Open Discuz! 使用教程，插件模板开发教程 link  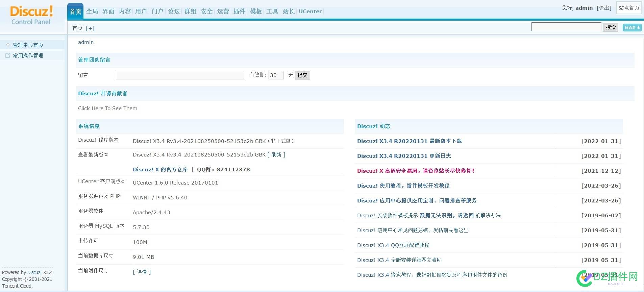click(x=403, y=186)
